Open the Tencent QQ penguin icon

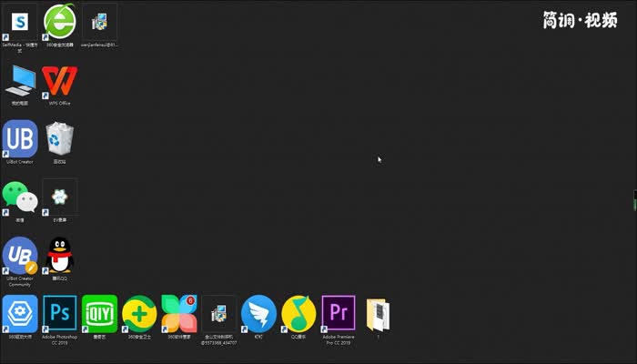[x=60, y=256]
